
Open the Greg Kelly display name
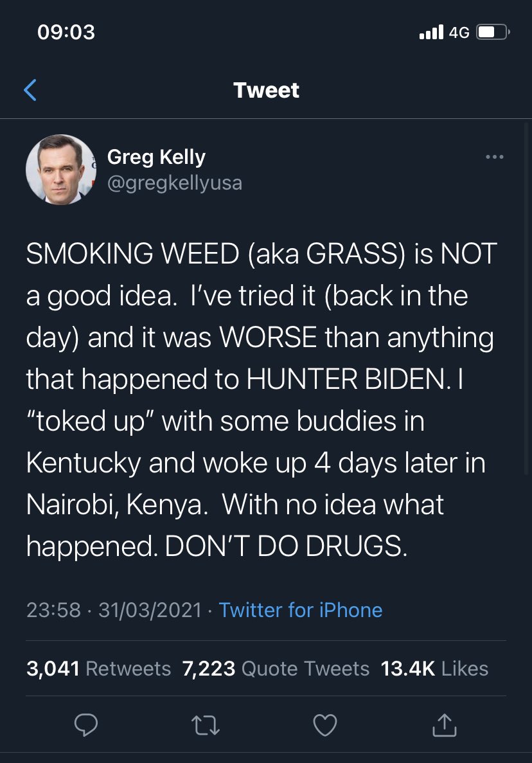coord(156,157)
